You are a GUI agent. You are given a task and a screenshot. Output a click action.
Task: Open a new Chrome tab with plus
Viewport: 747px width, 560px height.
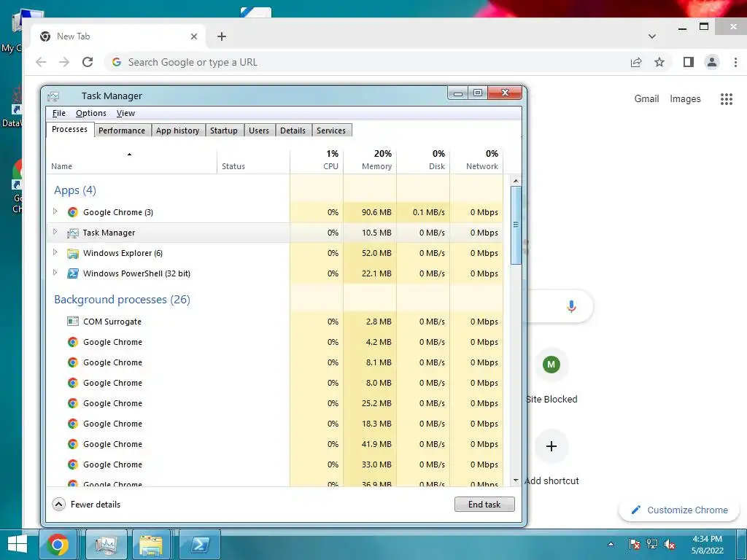222,36
